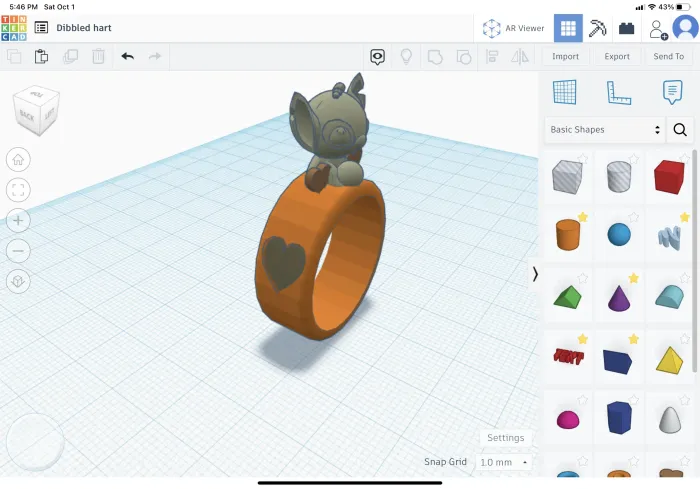Viewport: 700px width, 489px height.
Task: Open the AR Viewer
Action: pyautogui.click(x=513, y=28)
